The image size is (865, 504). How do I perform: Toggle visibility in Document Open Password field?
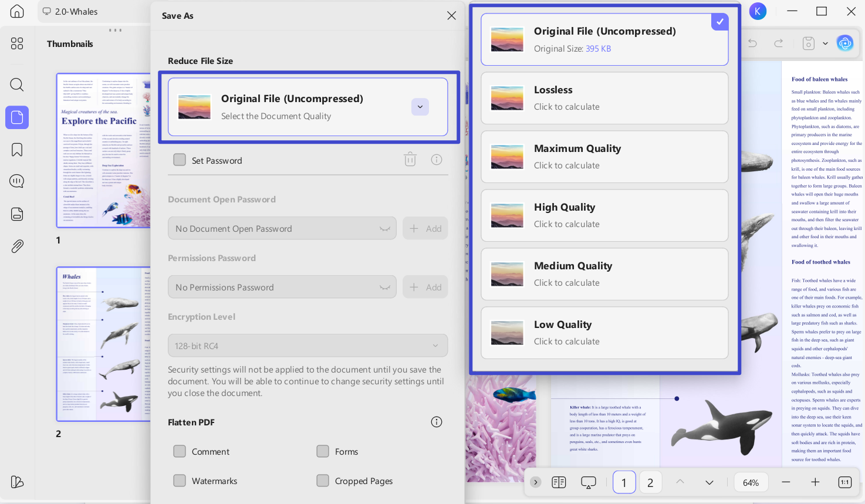click(x=385, y=229)
